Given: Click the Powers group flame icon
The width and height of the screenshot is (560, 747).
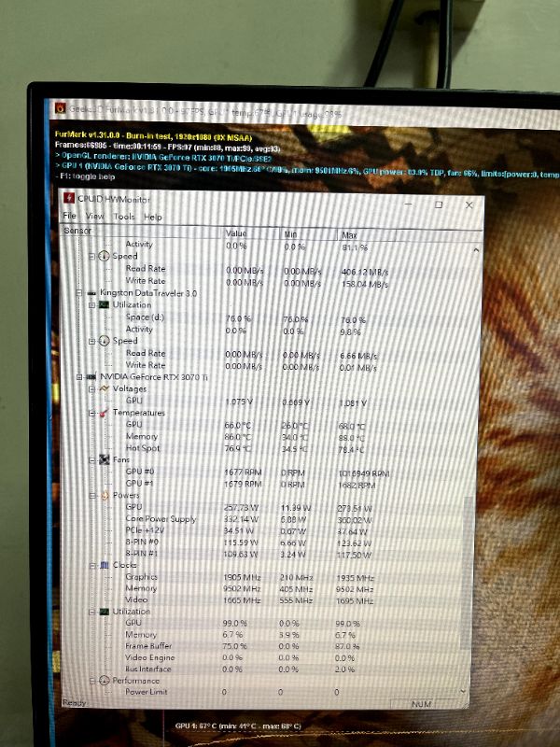Looking at the screenshot, I should pyautogui.click(x=105, y=496).
